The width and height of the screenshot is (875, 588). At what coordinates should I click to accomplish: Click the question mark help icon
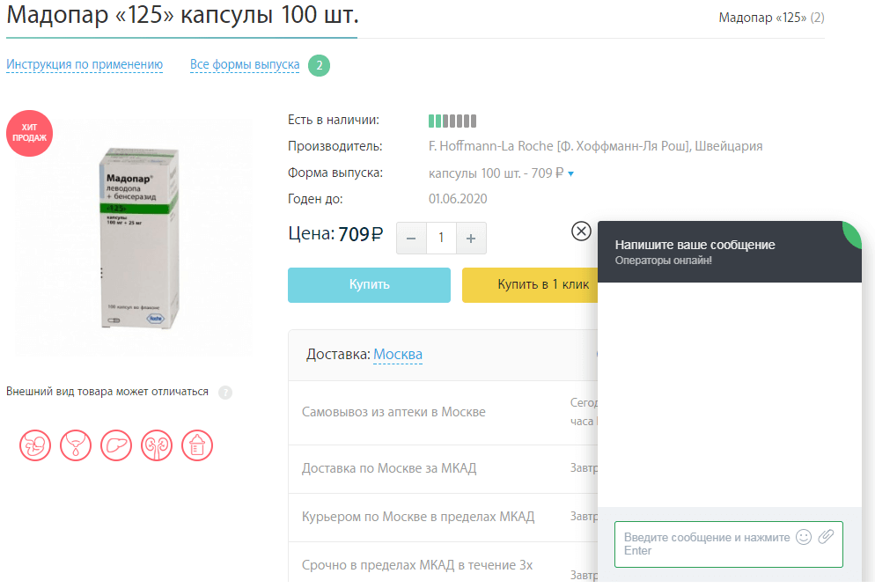coord(225,393)
